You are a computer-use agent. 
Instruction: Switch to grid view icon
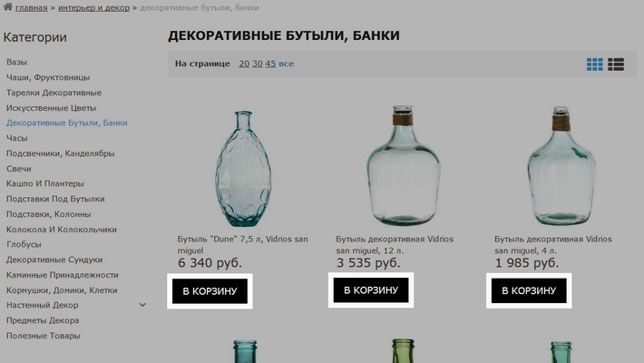coord(595,64)
